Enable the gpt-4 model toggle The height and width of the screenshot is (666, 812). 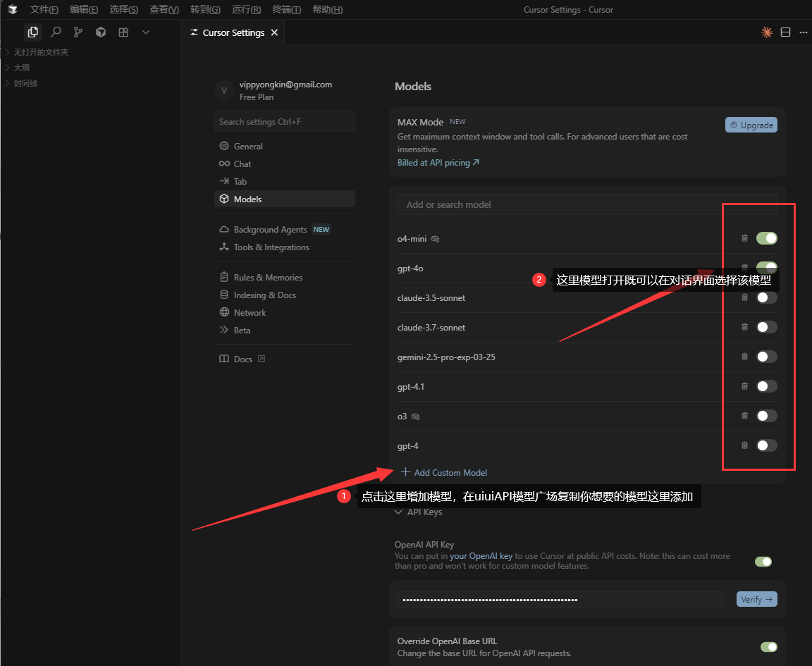[766, 445]
